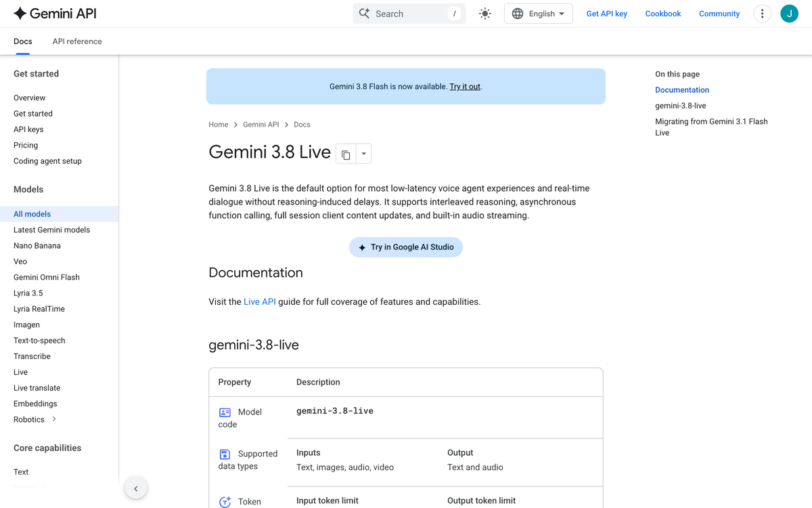This screenshot has width=812, height=508.
Task: Click the Try in Google AI Studio button
Action: click(406, 247)
